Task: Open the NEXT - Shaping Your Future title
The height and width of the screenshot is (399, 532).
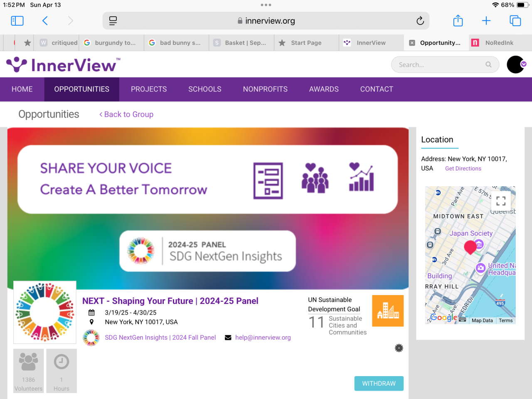Action: click(x=170, y=301)
